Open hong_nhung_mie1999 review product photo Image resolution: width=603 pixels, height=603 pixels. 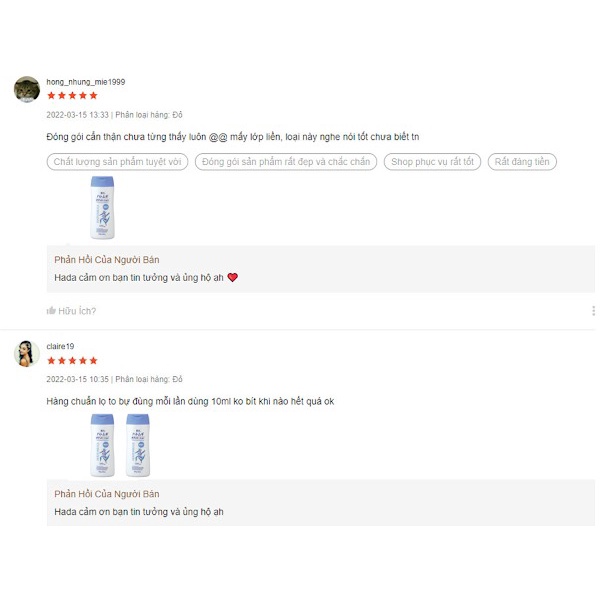pyautogui.click(x=102, y=207)
